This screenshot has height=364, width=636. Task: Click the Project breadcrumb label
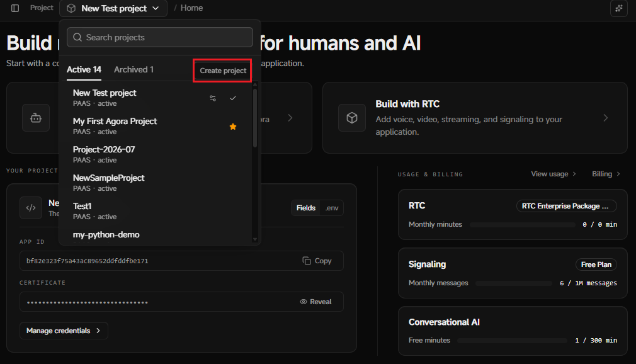coord(42,8)
